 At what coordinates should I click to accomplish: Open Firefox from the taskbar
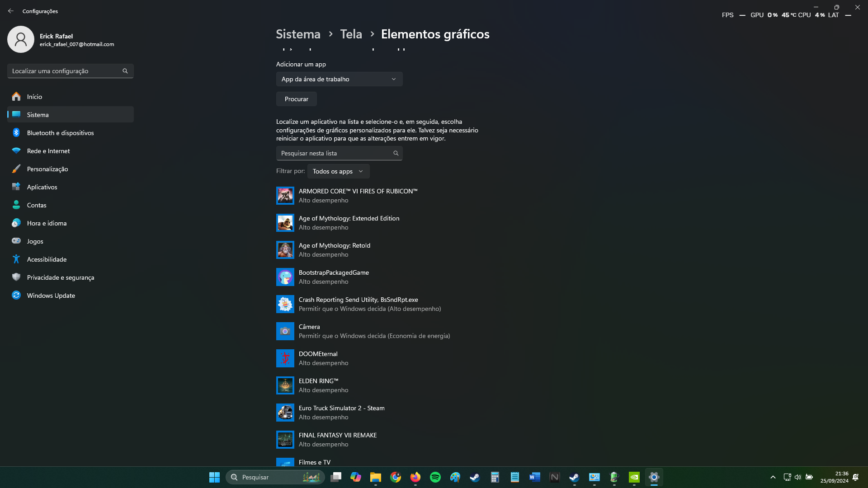coord(415,477)
